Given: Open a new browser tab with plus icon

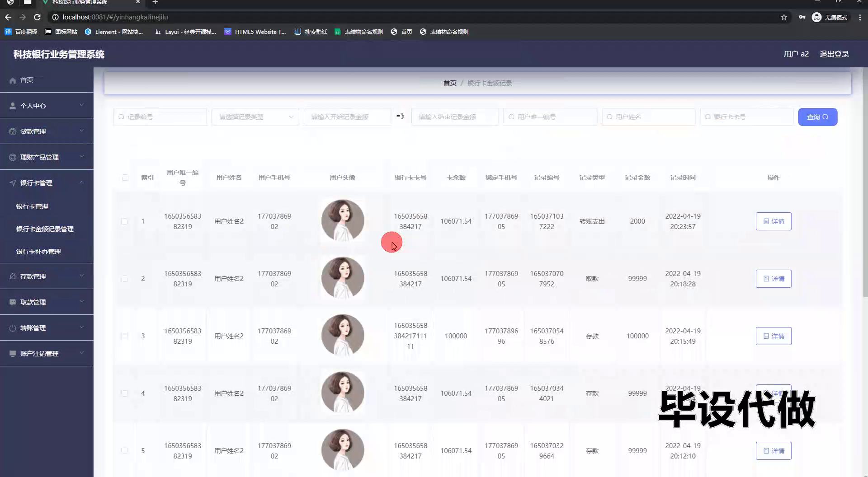Looking at the screenshot, I should click(155, 2).
